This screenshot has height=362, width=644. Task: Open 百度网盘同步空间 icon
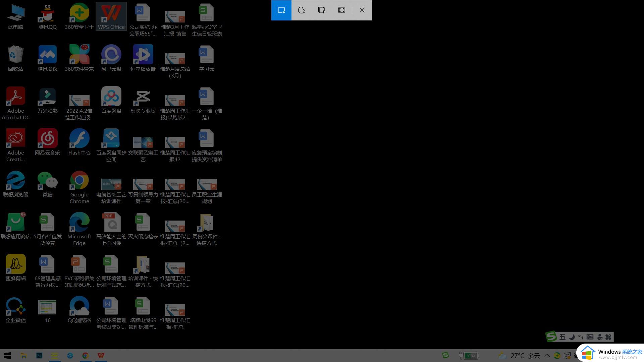[111, 145]
